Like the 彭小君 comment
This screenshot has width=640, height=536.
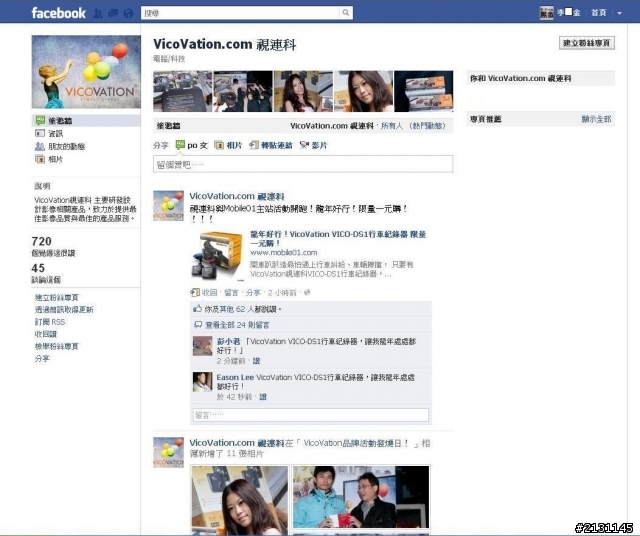point(256,361)
